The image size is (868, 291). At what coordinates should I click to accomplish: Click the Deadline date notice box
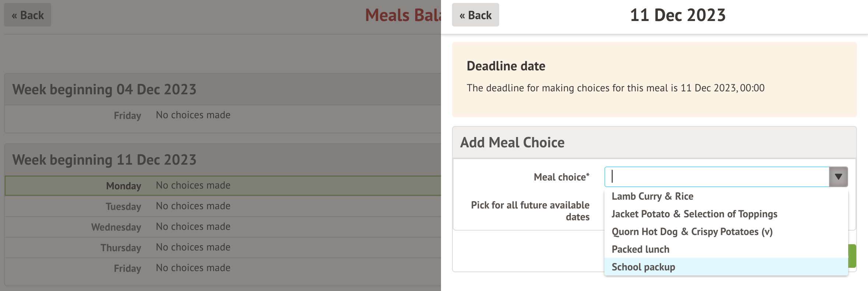point(654,79)
